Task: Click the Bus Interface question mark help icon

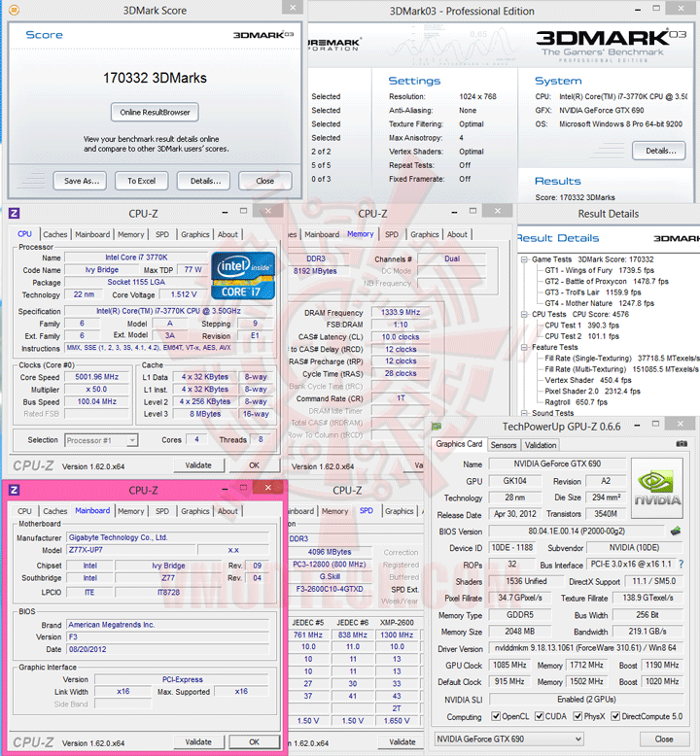Action: pos(681,564)
